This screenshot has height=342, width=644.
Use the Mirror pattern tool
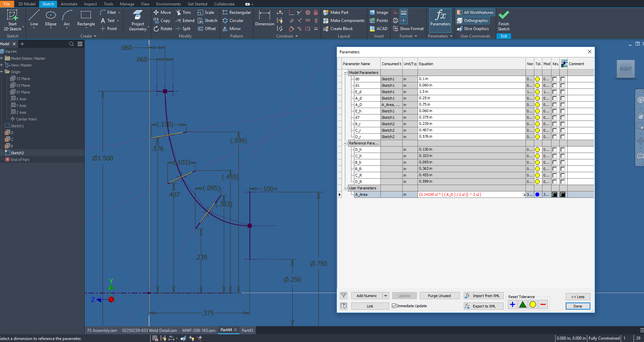point(232,29)
